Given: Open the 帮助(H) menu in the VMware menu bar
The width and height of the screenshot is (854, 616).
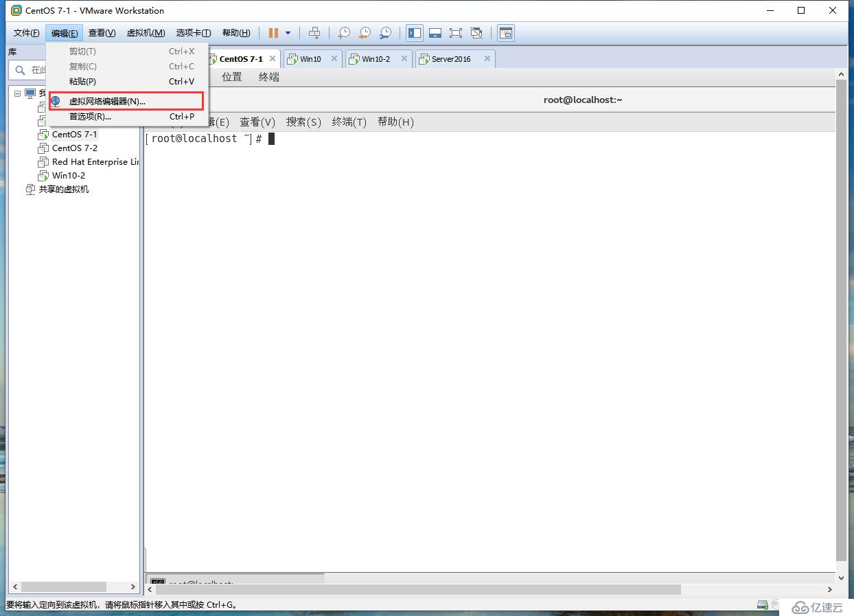Looking at the screenshot, I should [236, 33].
